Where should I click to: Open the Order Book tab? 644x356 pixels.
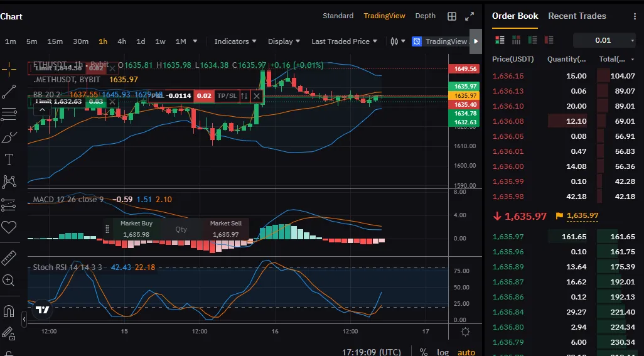(x=515, y=16)
